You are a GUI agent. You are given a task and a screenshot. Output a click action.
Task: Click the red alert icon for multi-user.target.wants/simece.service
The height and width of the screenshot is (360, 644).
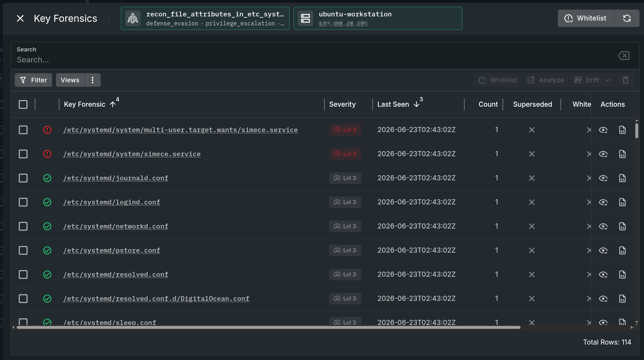coord(47,130)
